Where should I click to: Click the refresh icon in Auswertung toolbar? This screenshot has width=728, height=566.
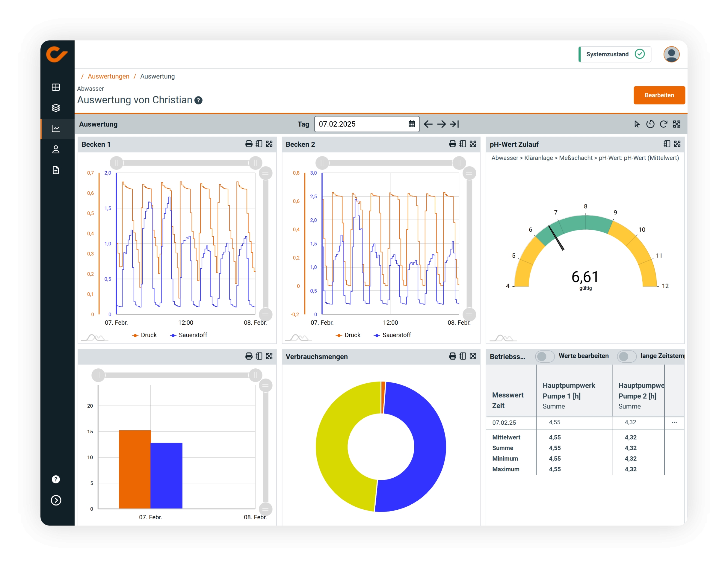click(663, 124)
